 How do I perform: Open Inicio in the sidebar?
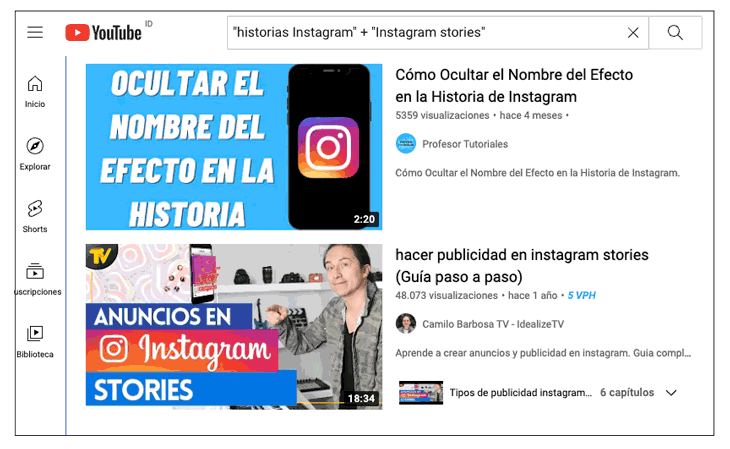[35, 92]
